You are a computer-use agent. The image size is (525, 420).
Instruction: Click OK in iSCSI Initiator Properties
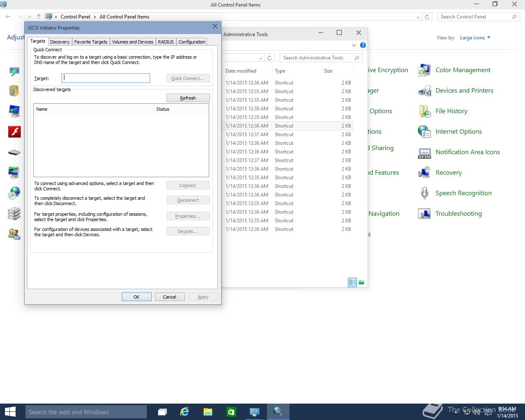pos(137,297)
